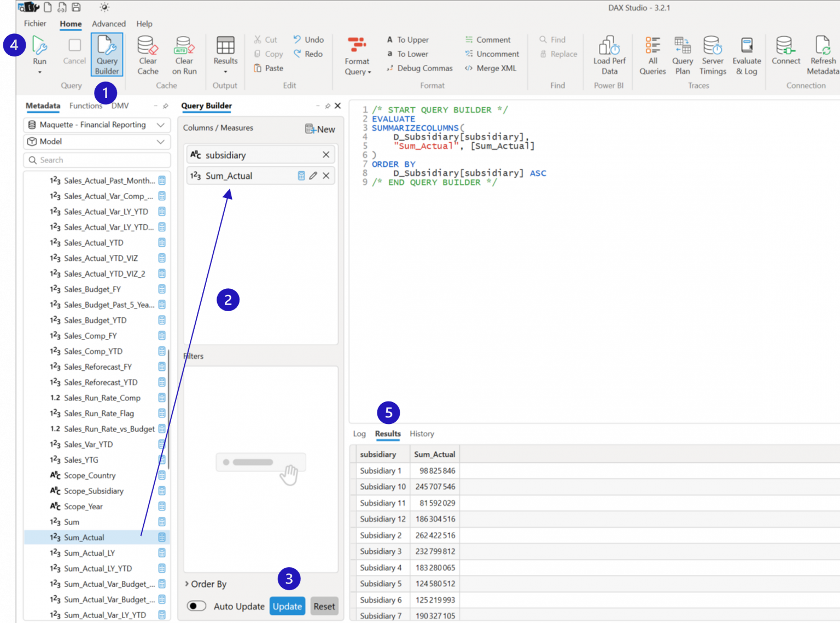Viewport: 840px width, 623px height.
Task: Clear the cache
Action: pyautogui.click(x=147, y=54)
